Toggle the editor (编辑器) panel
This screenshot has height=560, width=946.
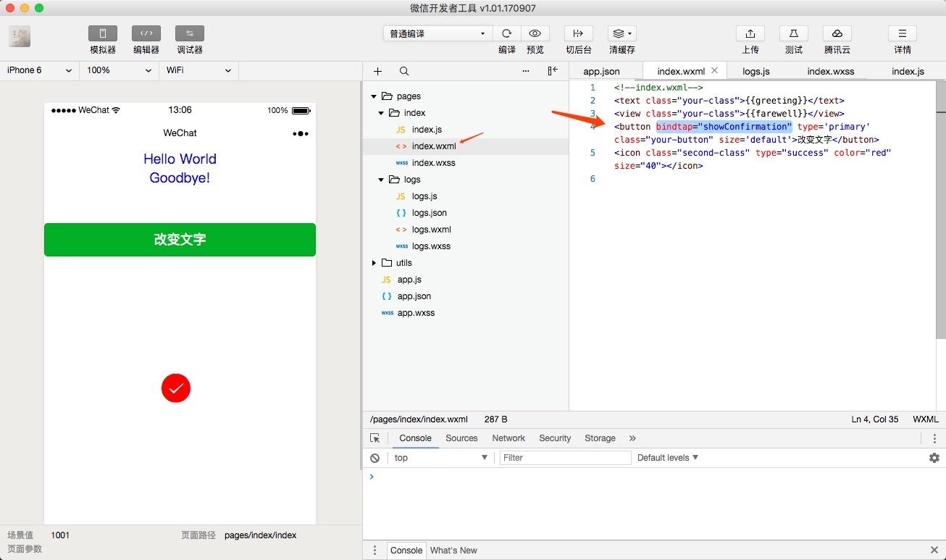(146, 33)
